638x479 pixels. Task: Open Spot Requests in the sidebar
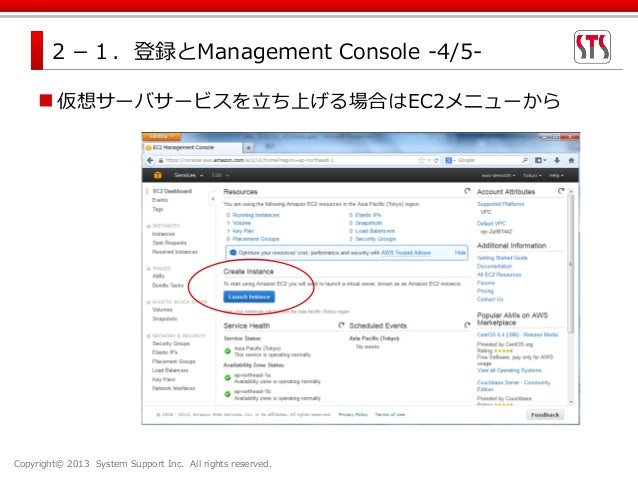tap(169, 243)
